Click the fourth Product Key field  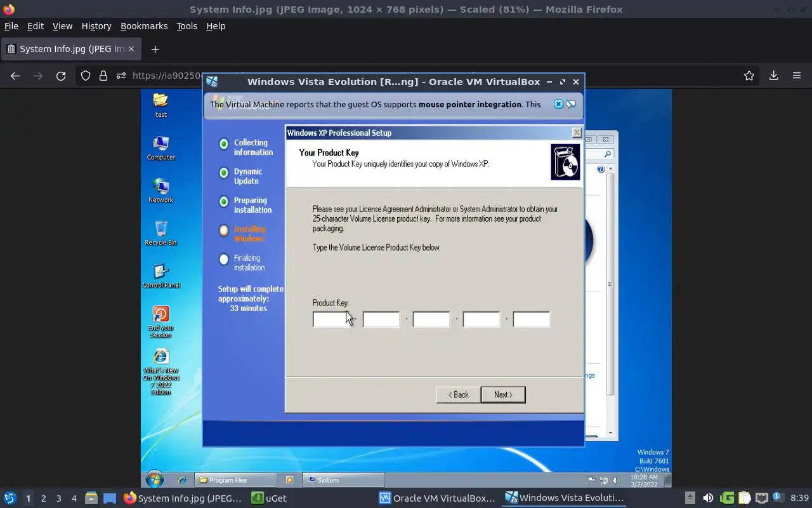click(x=481, y=319)
